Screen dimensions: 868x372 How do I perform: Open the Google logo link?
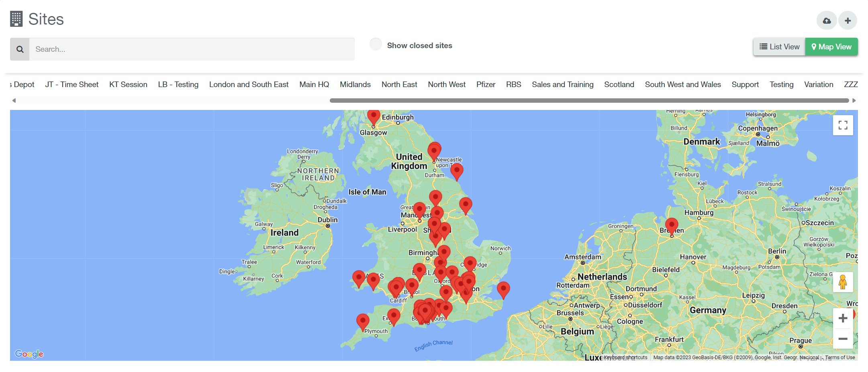click(x=29, y=354)
